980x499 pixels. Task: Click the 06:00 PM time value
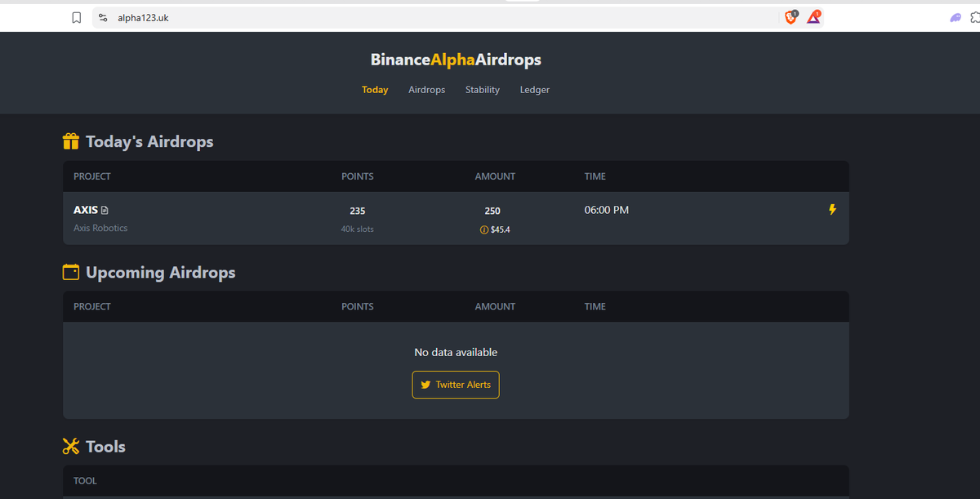tap(607, 211)
